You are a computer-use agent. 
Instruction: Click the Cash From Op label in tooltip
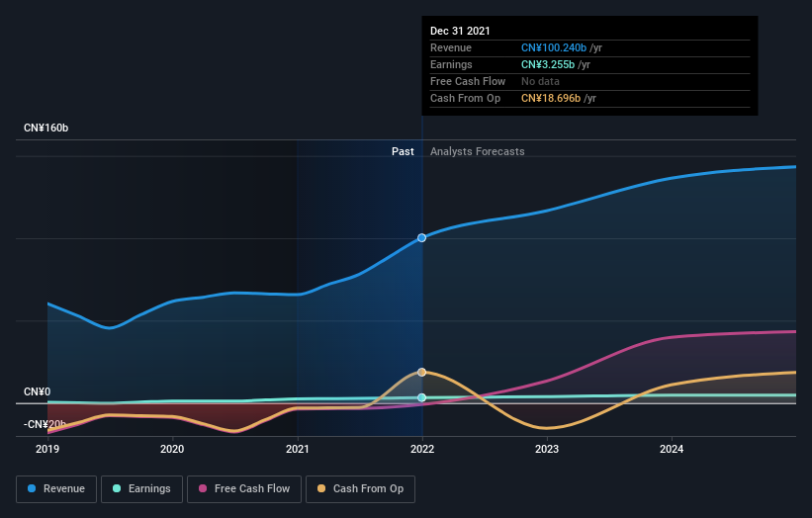click(x=465, y=98)
